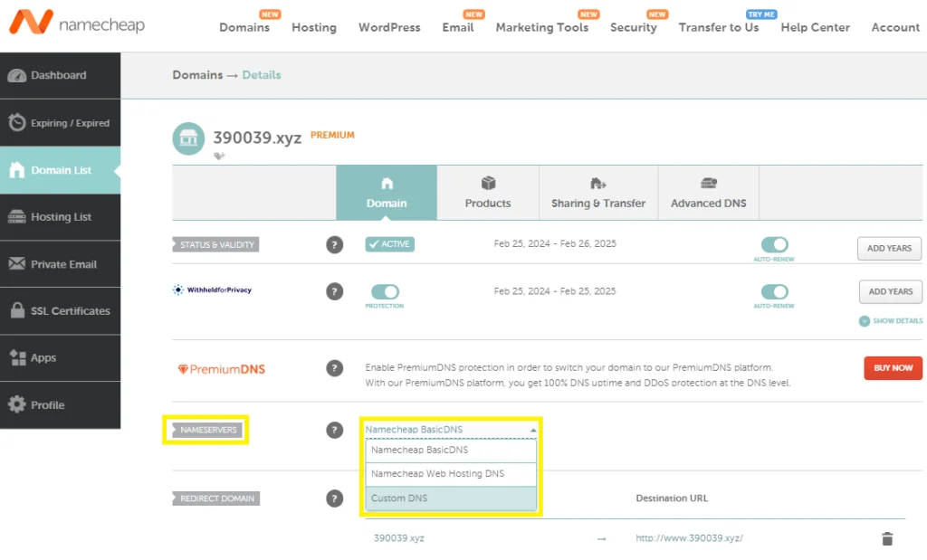The image size is (927, 560).
Task: Click the PremiumDNS diamond logo
Action: coord(221,369)
